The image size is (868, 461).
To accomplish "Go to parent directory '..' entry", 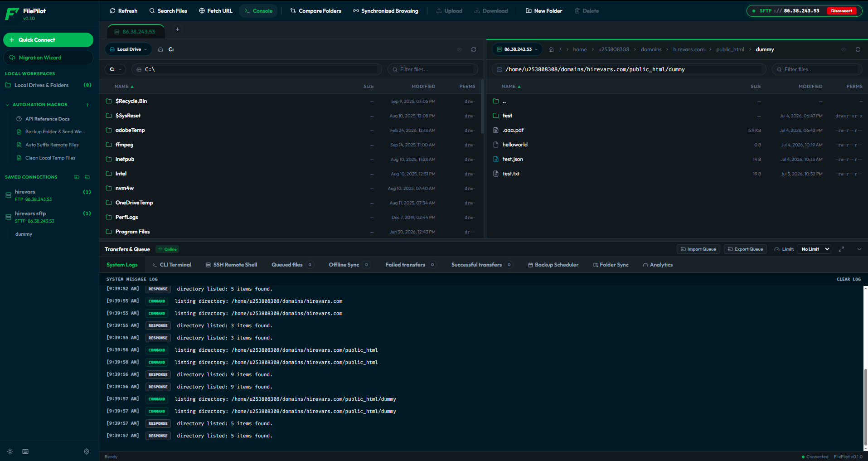I will [x=677, y=101].
